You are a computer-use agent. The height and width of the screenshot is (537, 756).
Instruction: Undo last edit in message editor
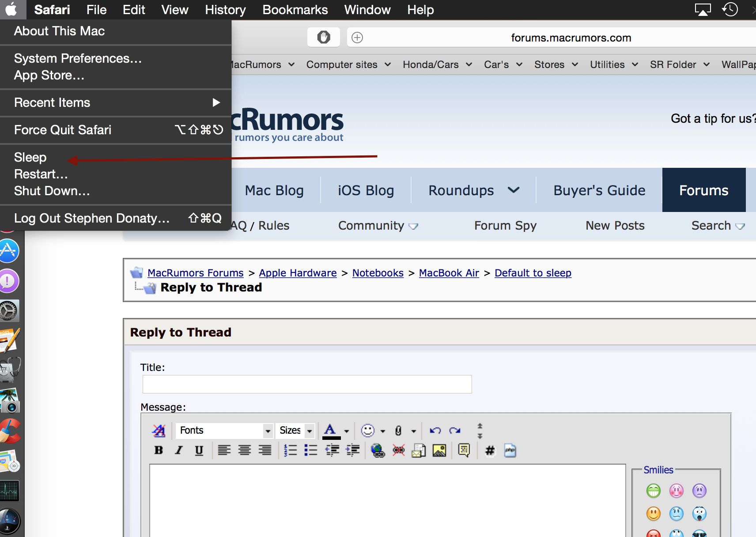pyautogui.click(x=435, y=430)
